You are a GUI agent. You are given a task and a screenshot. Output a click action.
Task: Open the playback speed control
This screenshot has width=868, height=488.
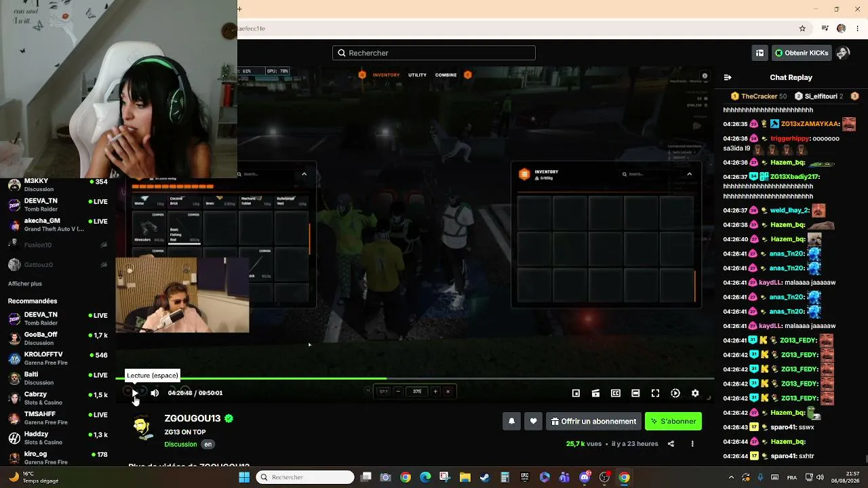(x=675, y=393)
